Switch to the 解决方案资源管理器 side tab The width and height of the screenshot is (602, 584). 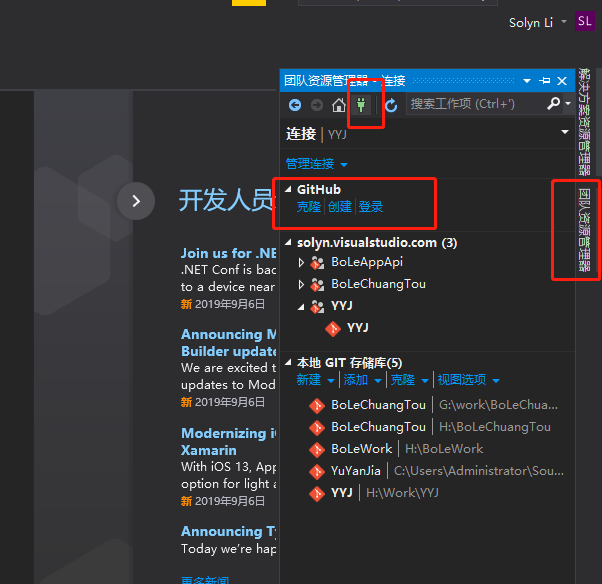584,121
